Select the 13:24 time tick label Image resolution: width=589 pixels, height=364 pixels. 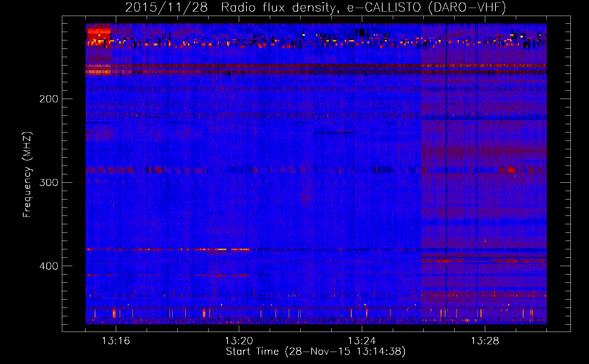point(362,341)
